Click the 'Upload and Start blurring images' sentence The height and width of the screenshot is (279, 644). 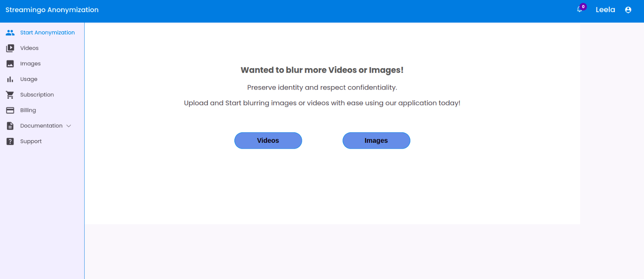pos(322,103)
